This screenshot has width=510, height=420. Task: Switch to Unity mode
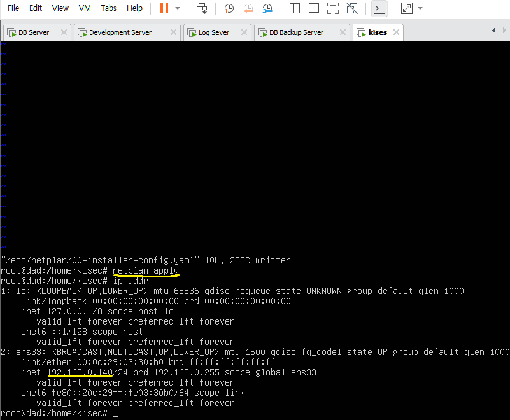coord(352,8)
